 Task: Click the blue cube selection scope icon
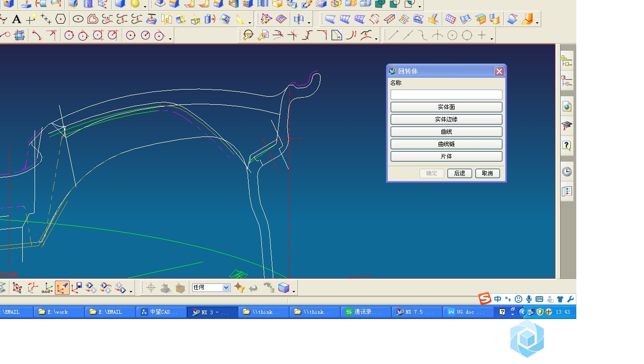point(284,288)
